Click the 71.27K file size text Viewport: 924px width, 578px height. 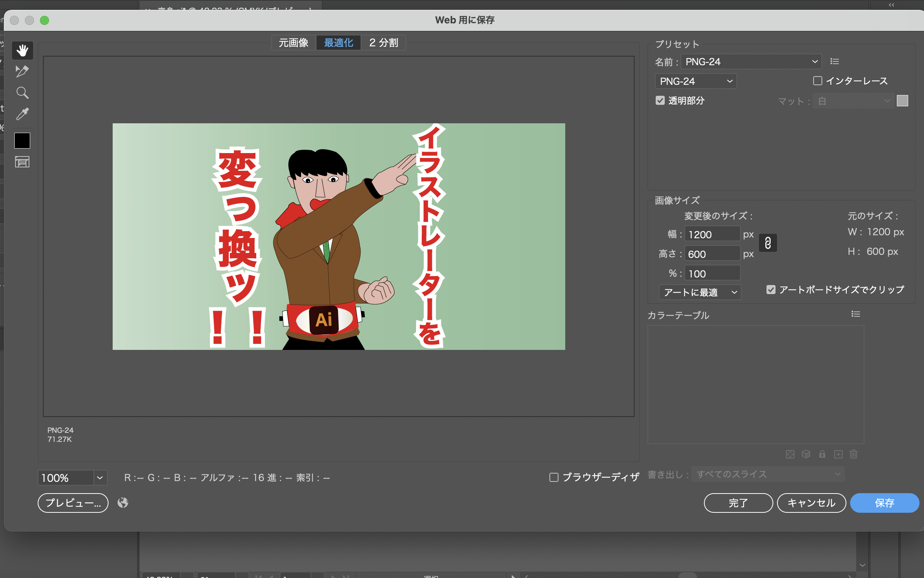60,439
